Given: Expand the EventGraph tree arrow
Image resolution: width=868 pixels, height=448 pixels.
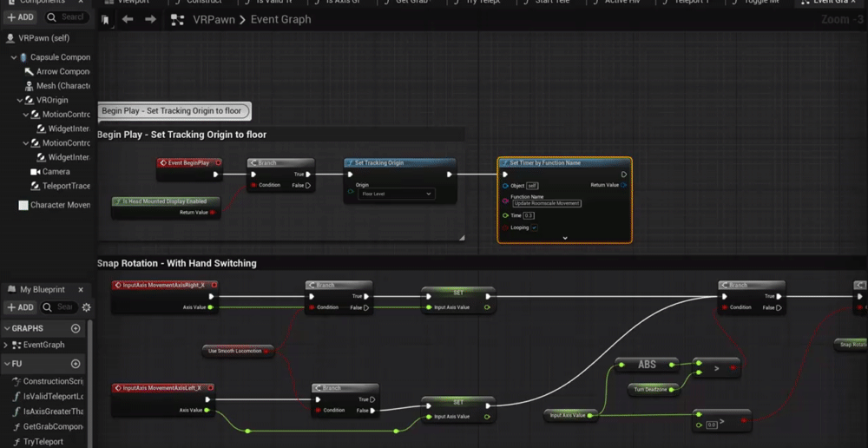Looking at the screenshot, I should tap(6, 345).
